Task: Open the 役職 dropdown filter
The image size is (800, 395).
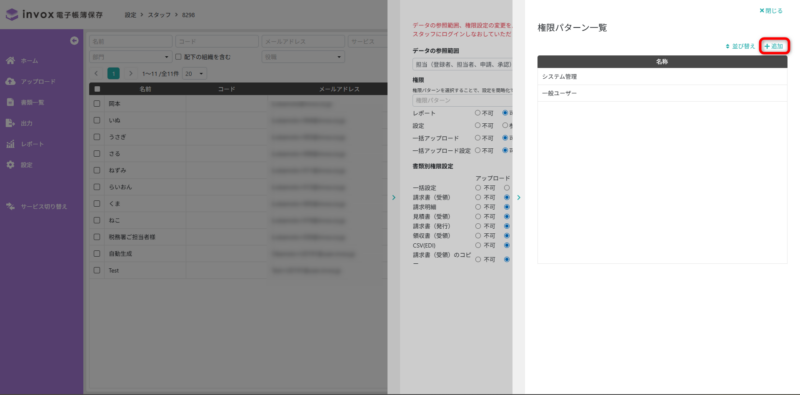Action: 303,57
